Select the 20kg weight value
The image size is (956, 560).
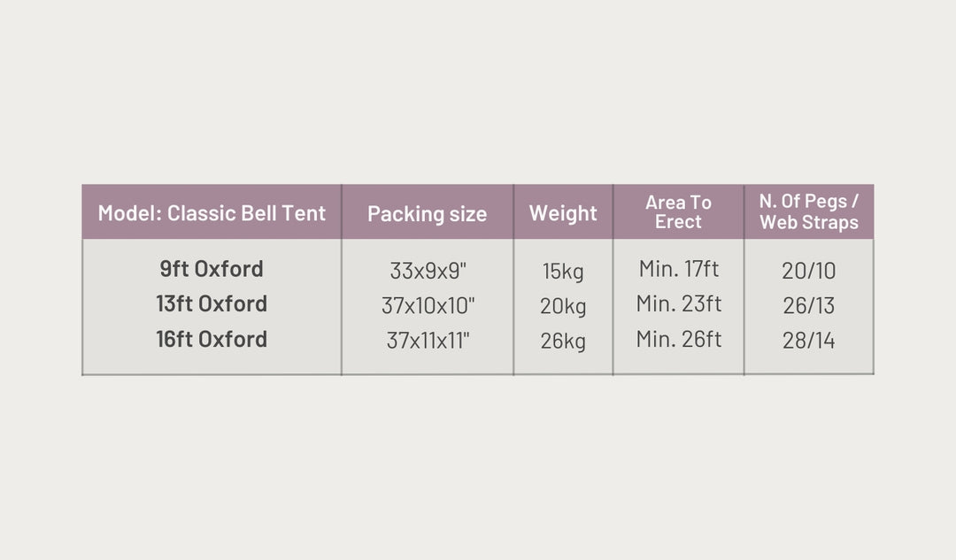click(563, 307)
